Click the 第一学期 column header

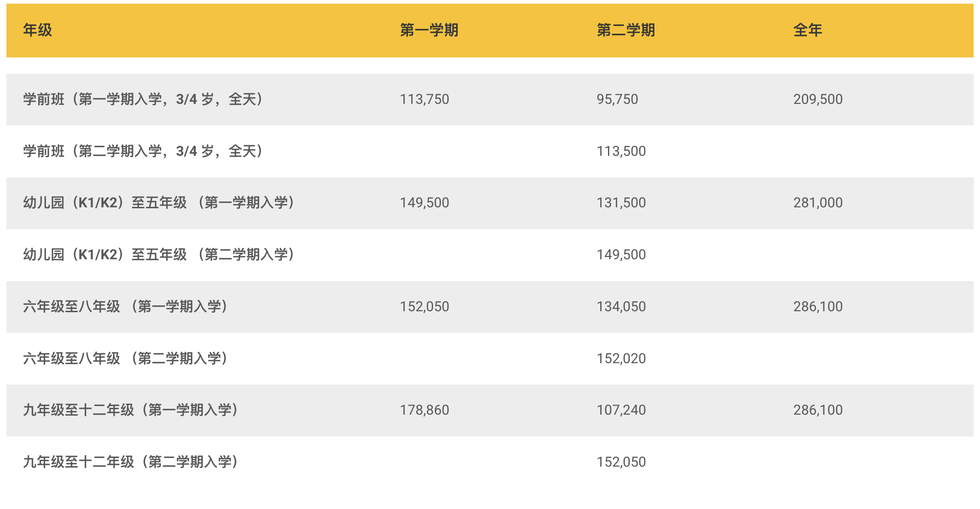429,30
